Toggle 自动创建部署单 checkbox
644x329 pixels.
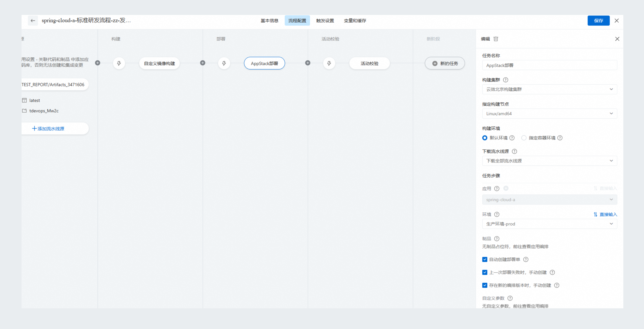485,260
